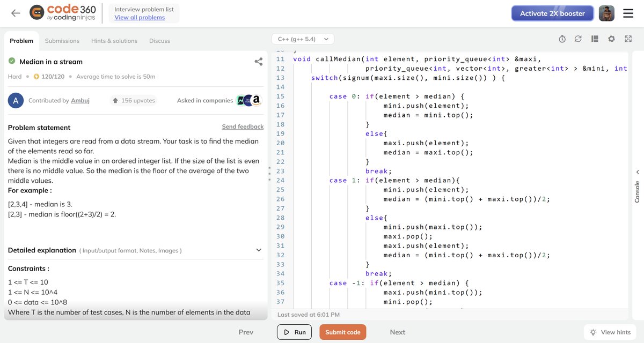Click the Send feedback link
The height and width of the screenshot is (343, 644).
pyautogui.click(x=243, y=126)
